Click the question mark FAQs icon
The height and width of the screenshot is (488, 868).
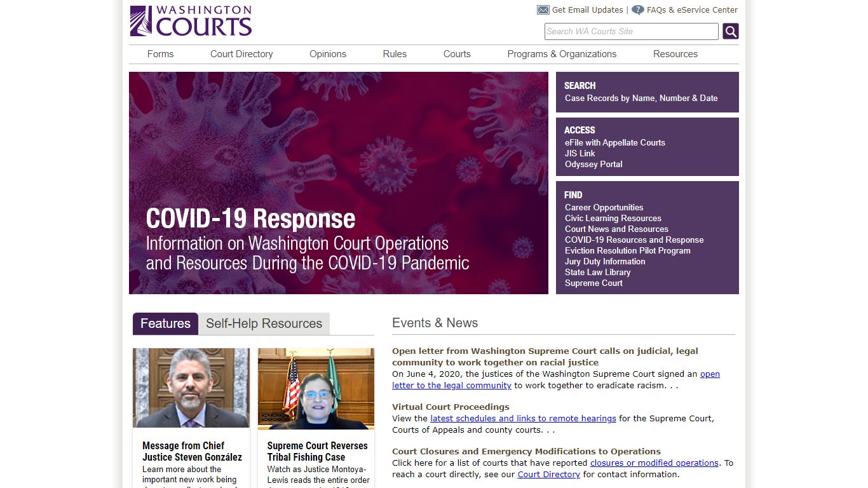coord(638,10)
